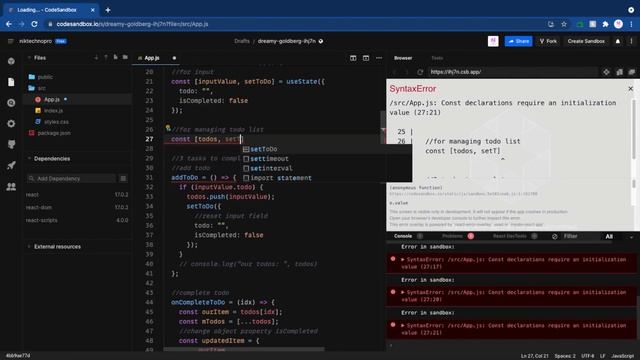Click the Fork button
The height and width of the screenshot is (360, 640).
pyautogui.click(x=548, y=41)
